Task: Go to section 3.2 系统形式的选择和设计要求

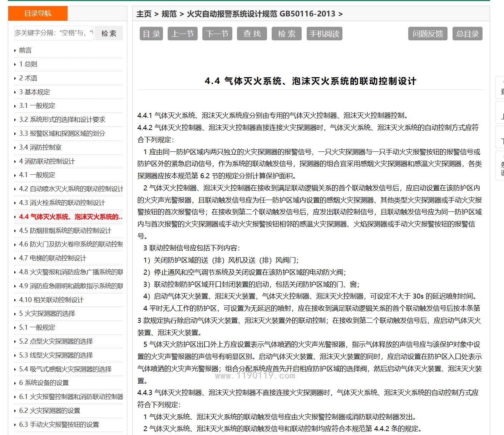Action: 62,120
